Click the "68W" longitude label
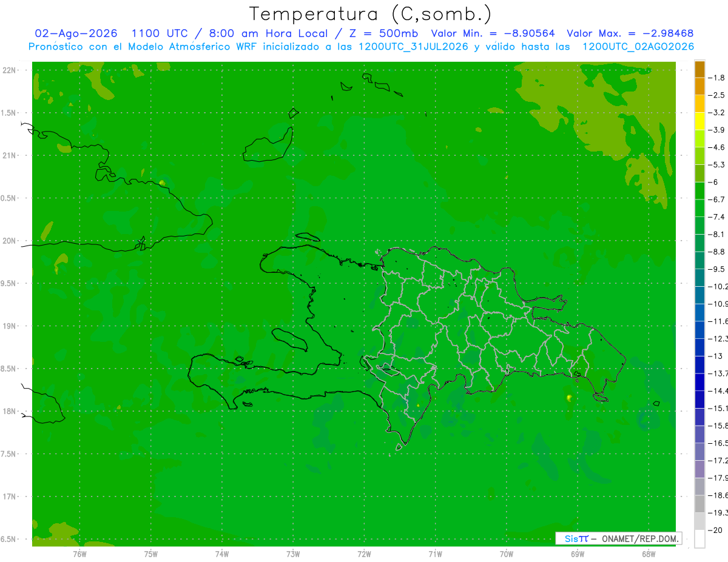728x562 pixels. [x=649, y=554]
